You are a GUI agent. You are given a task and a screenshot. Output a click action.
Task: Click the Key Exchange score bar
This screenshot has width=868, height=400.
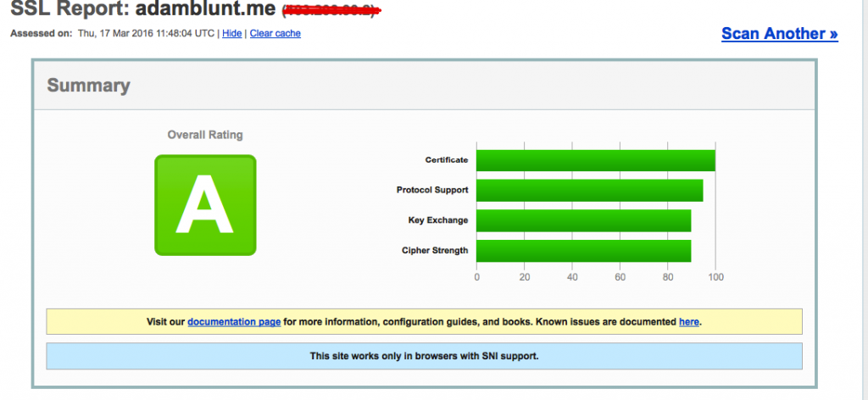pyautogui.click(x=583, y=220)
